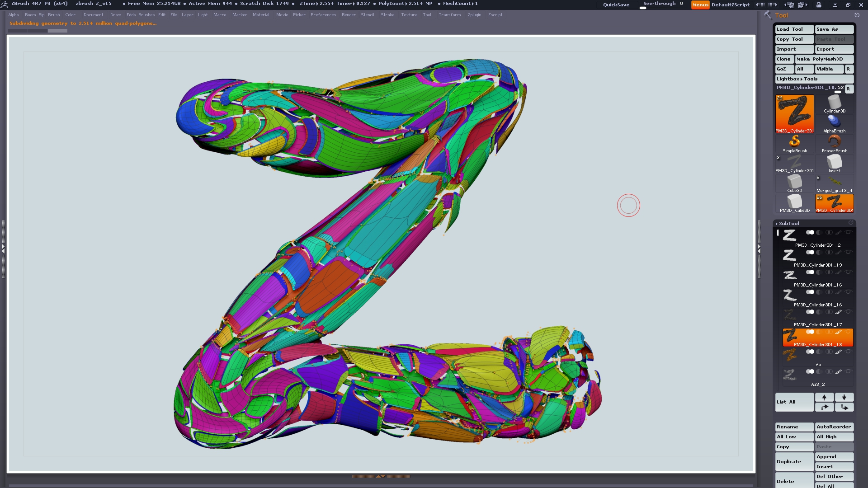The width and height of the screenshot is (868, 488).
Task: Open the Preferences menu
Action: point(323,15)
